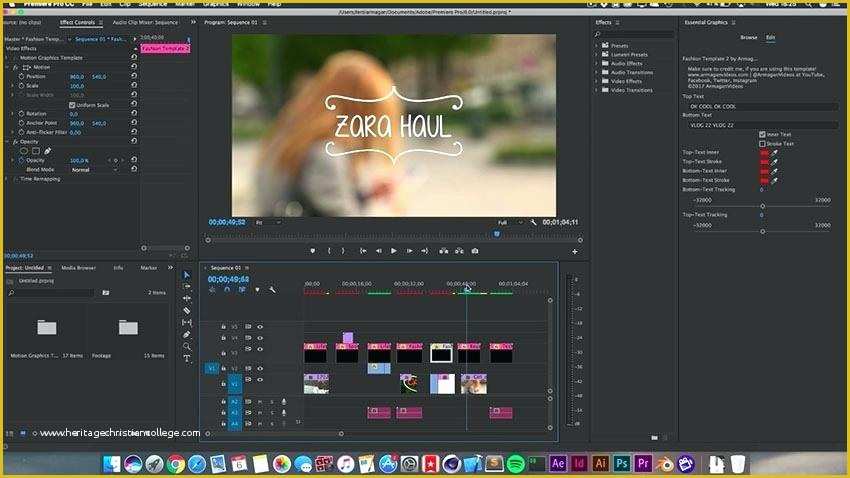Screen dimensions: 850x478
Task: Expand Video Effects folder
Action: point(597,81)
